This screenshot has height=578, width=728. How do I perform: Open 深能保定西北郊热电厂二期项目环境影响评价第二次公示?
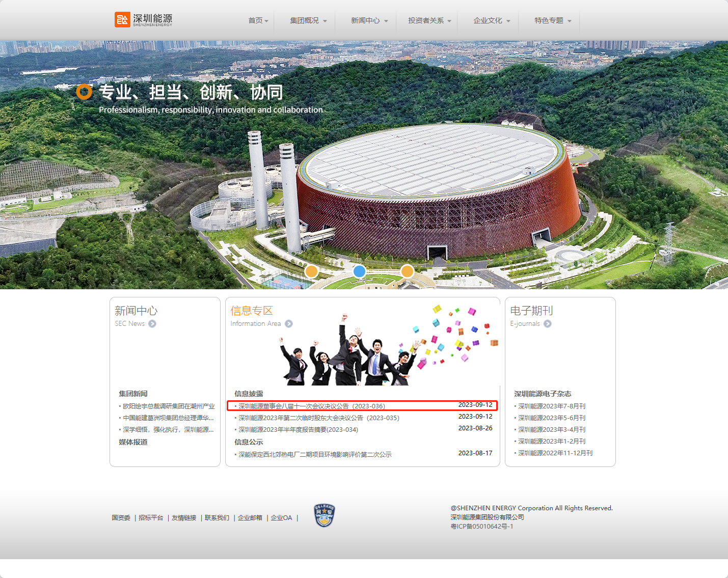[x=315, y=455]
